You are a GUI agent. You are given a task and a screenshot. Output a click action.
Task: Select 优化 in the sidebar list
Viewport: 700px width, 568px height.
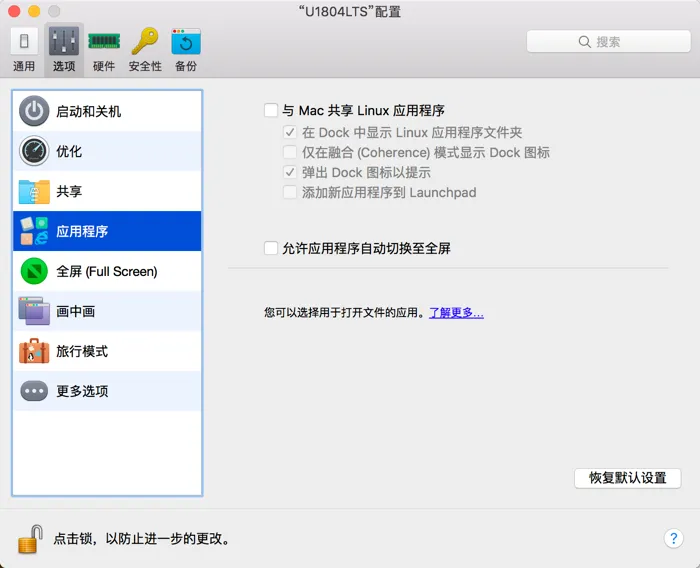point(107,151)
